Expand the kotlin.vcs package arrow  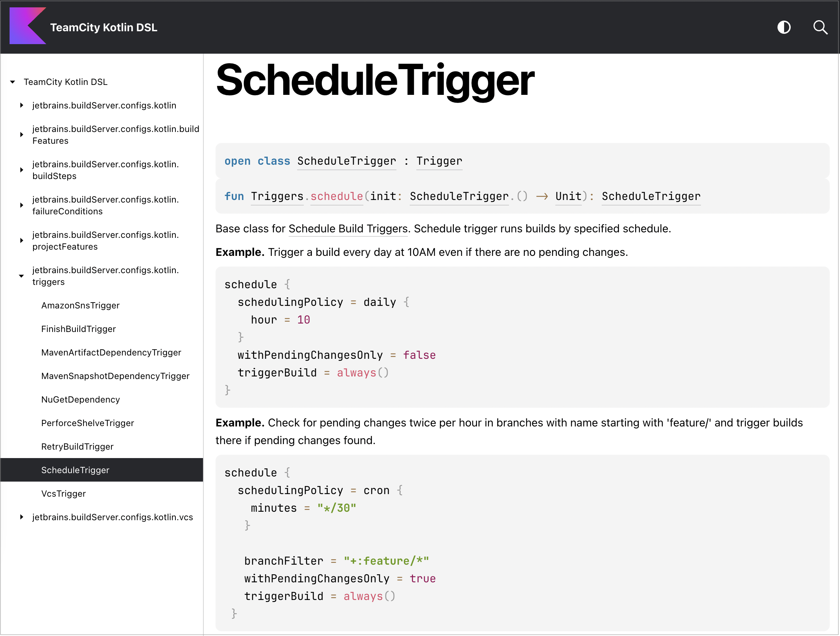coord(22,517)
